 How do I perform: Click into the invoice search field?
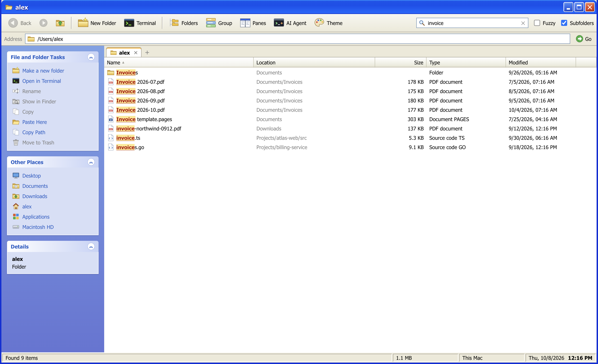472,23
